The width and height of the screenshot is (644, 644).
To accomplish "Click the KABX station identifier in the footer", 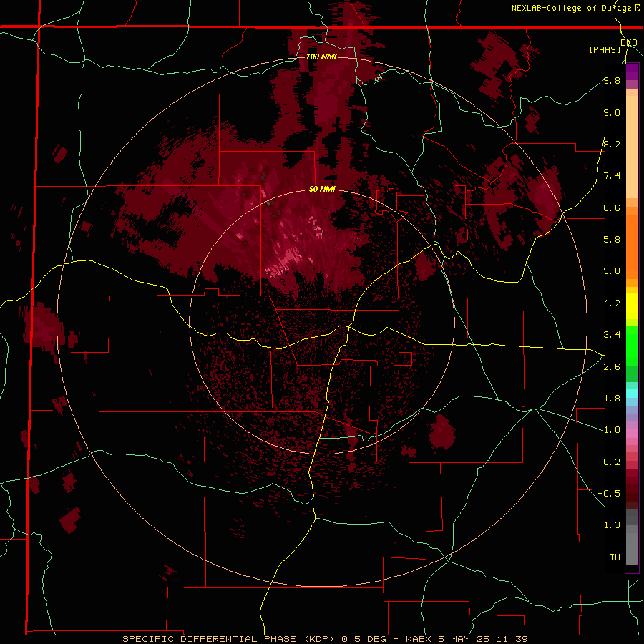I will point(418,639).
